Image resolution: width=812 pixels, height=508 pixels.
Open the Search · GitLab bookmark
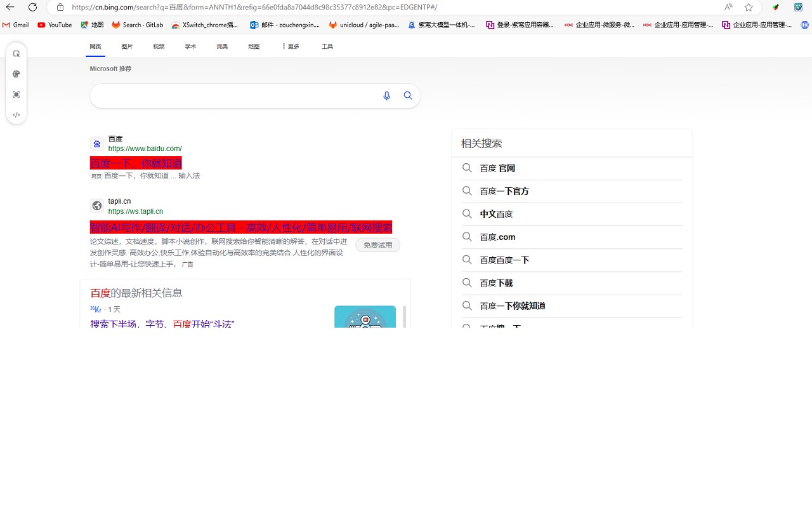click(x=138, y=25)
